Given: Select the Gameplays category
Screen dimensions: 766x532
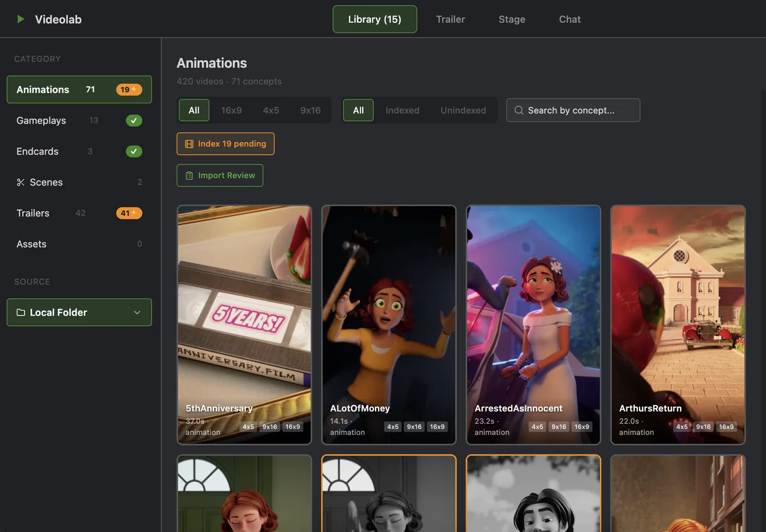Looking at the screenshot, I should click(x=79, y=120).
